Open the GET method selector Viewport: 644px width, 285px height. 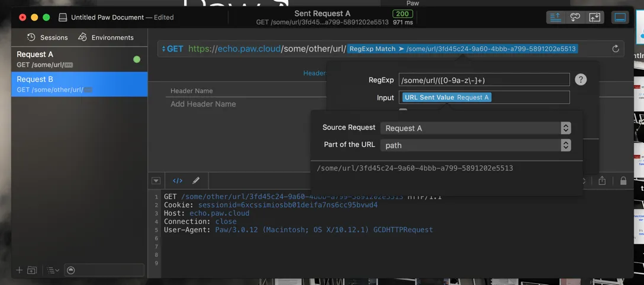172,49
